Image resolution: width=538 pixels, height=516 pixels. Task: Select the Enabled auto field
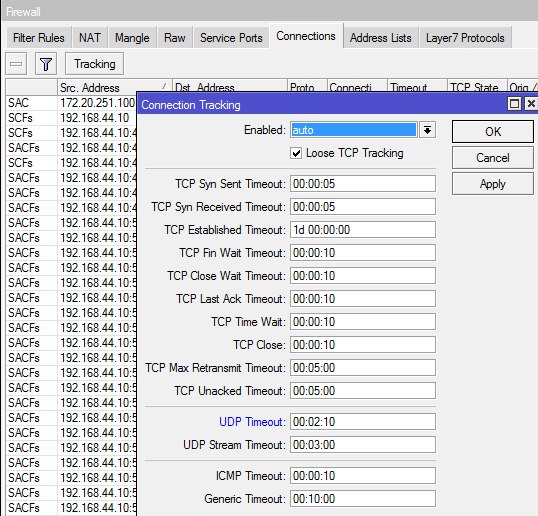[353, 130]
